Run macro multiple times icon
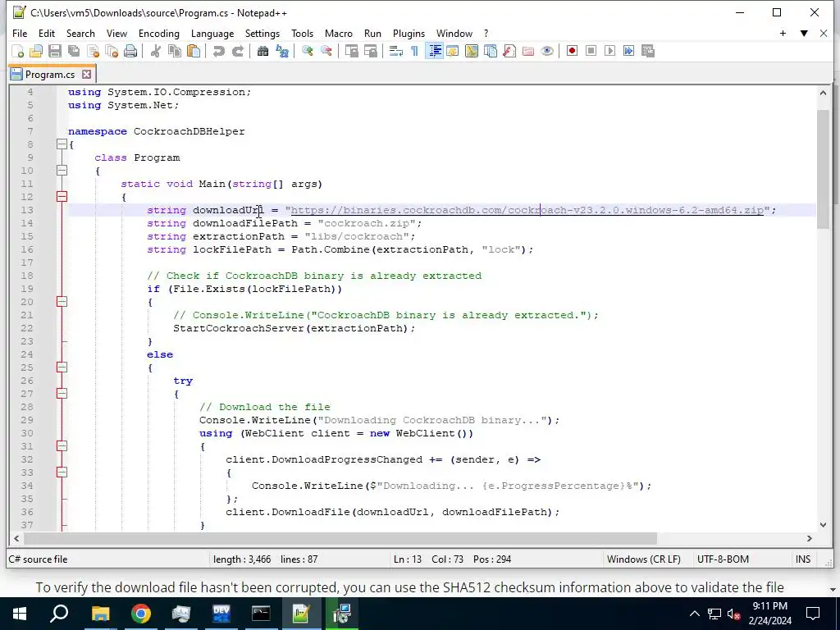This screenshot has height=630, width=840. coord(629,51)
